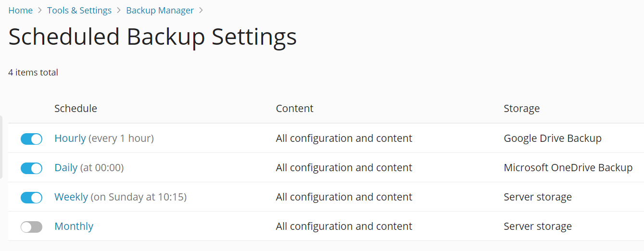Select the Microsoft OneDrive Backup storage cell
This screenshot has width=644, height=251.
click(x=568, y=168)
